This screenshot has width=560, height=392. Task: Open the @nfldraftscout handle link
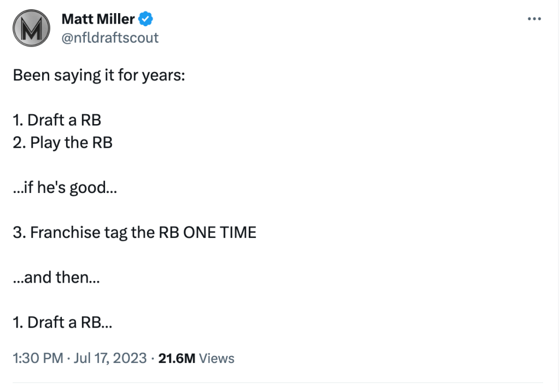point(110,37)
